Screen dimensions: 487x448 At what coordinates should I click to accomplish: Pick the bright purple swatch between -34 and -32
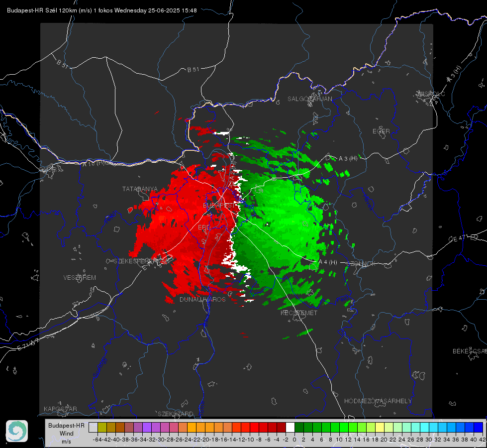(x=147, y=428)
